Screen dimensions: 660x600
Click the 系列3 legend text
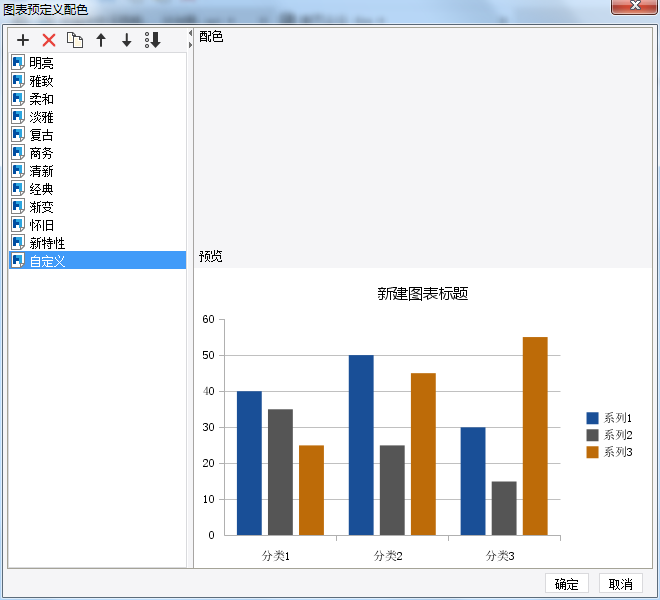point(618,452)
